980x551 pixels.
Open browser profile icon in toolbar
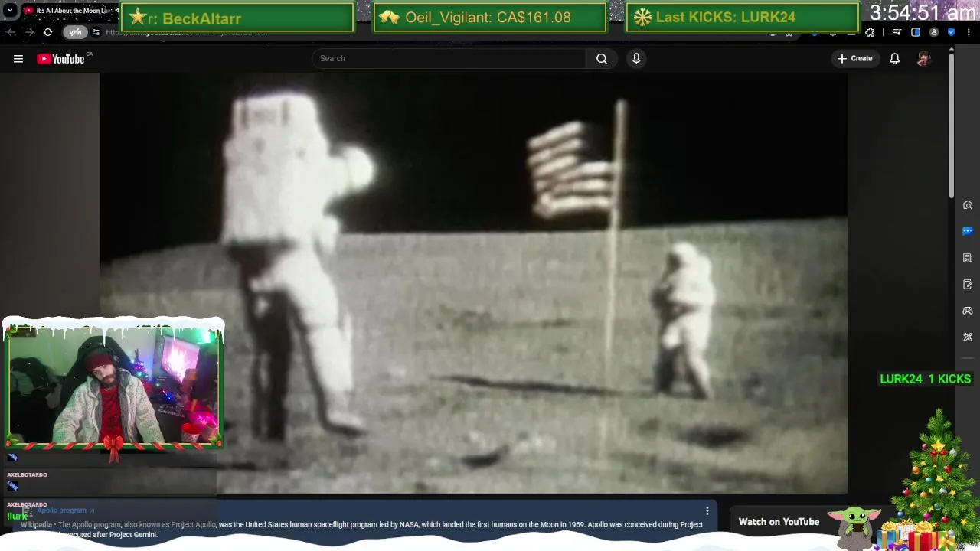tap(933, 32)
